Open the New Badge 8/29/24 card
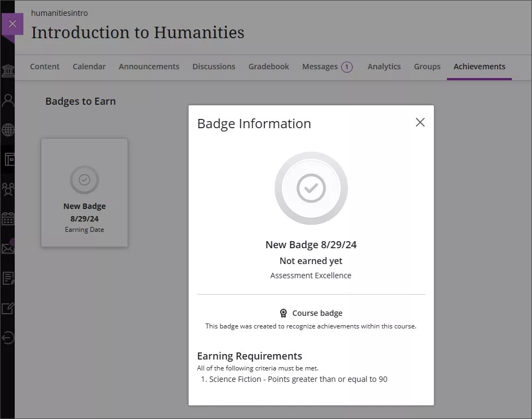This screenshot has width=532, height=419. (84, 192)
